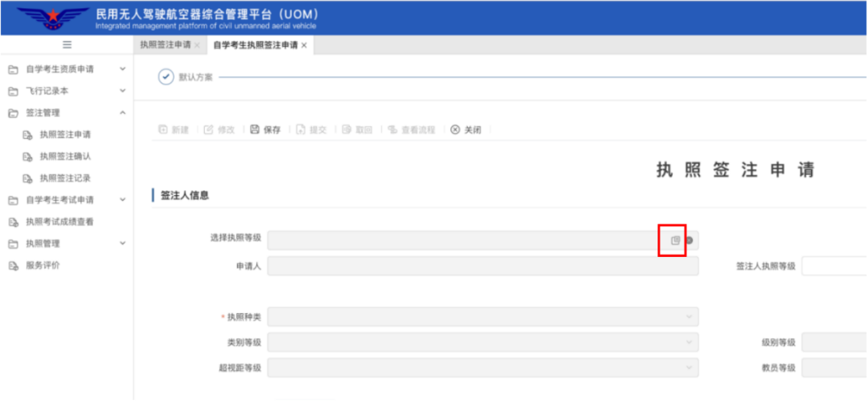Click the 默认方案 checkmark circle
Viewport: 868px width, 411px height.
point(166,77)
